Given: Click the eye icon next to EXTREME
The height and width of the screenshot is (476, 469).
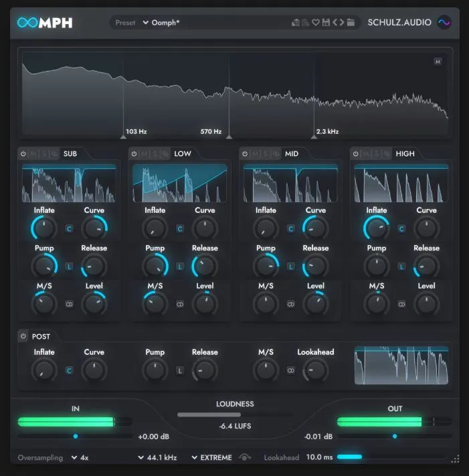Looking at the screenshot, I should [x=244, y=457].
